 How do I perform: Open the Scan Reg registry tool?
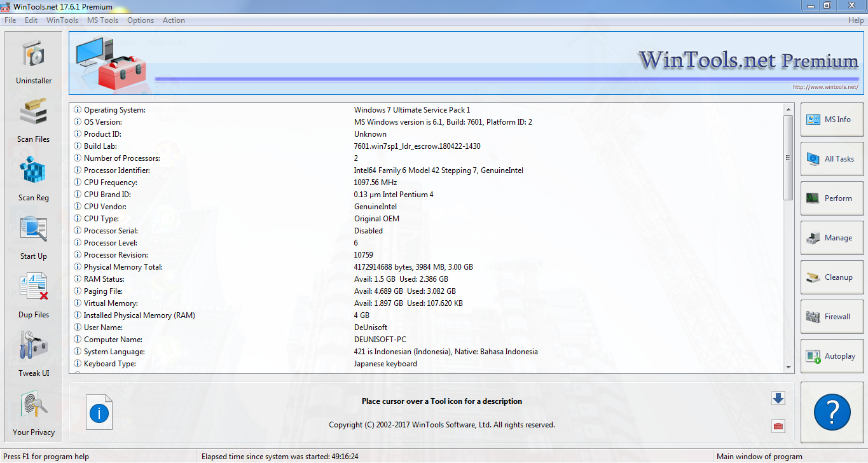34,179
